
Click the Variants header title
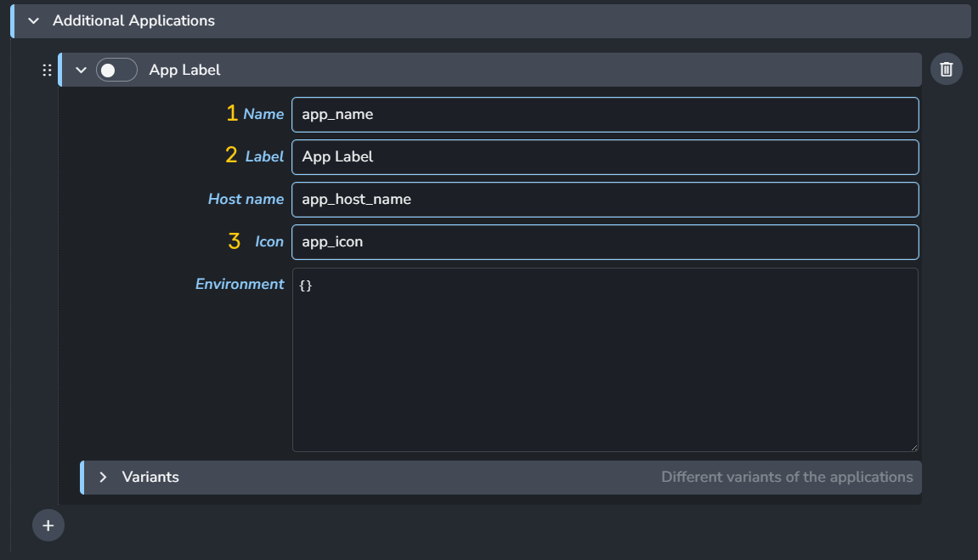(x=150, y=478)
